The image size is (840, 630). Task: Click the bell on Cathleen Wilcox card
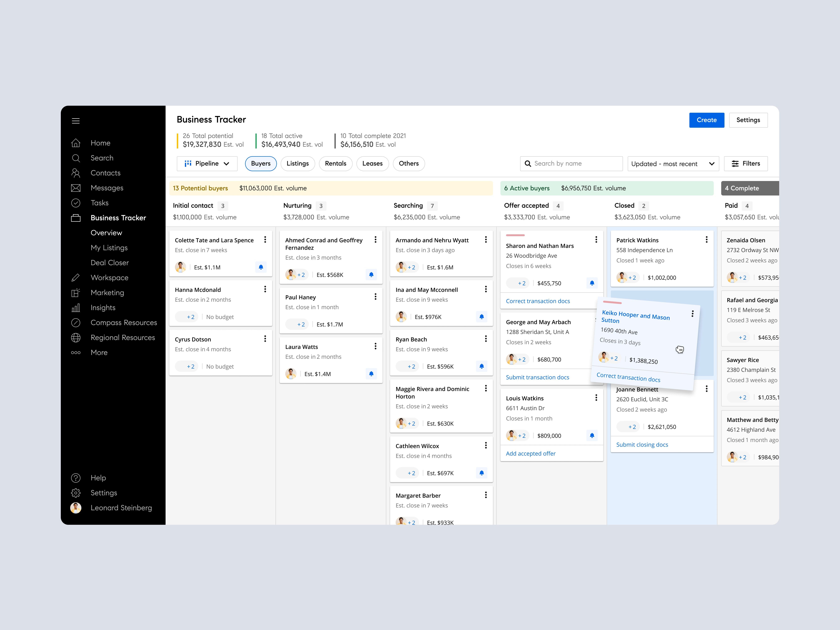(482, 473)
